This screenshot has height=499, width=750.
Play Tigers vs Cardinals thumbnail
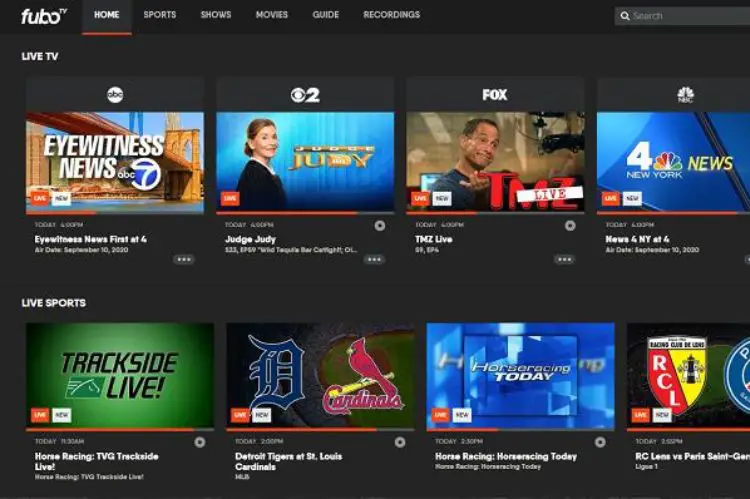coord(320,375)
